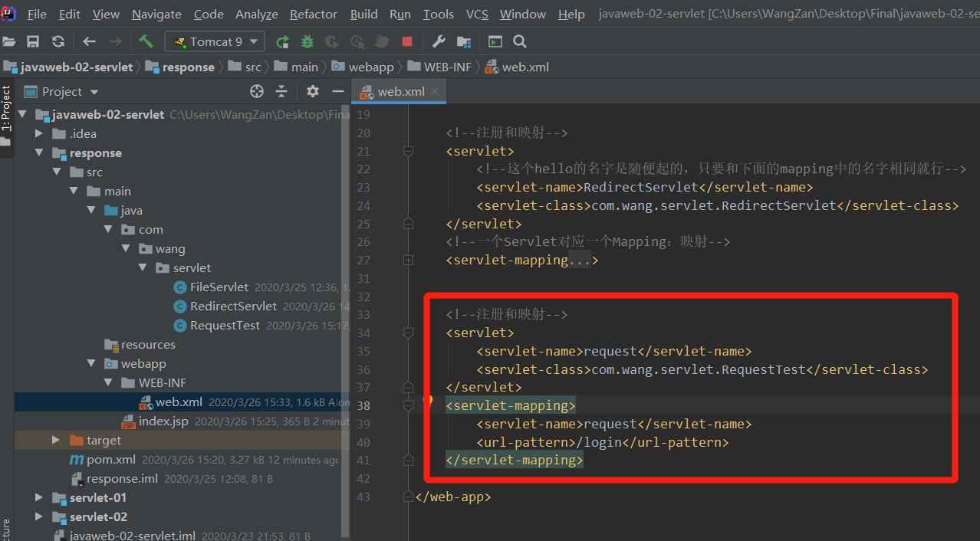
Task: Click the Search Everywhere magnifier icon
Action: tap(520, 41)
